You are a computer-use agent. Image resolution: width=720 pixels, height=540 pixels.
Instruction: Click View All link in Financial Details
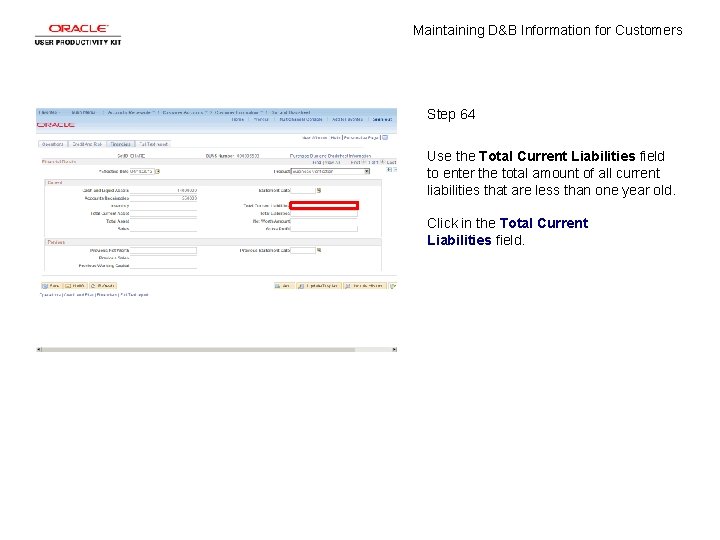(x=332, y=163)
